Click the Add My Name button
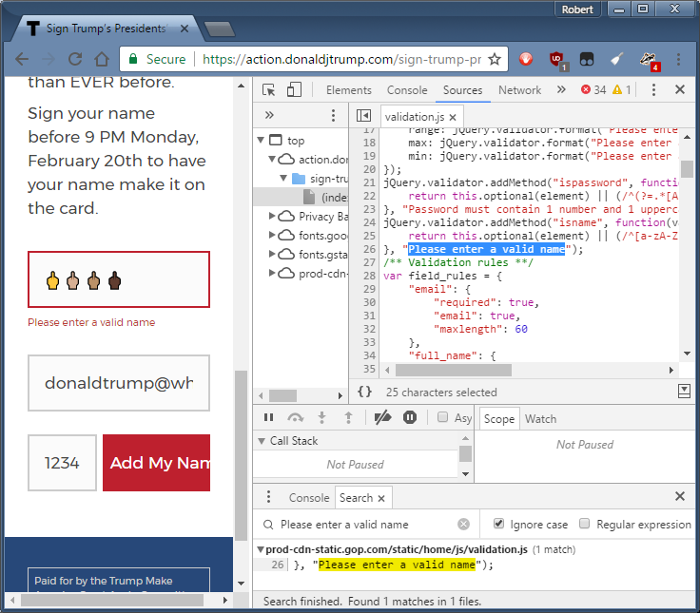700x613 pixels. pyautogui.click(x=156, y=463)
